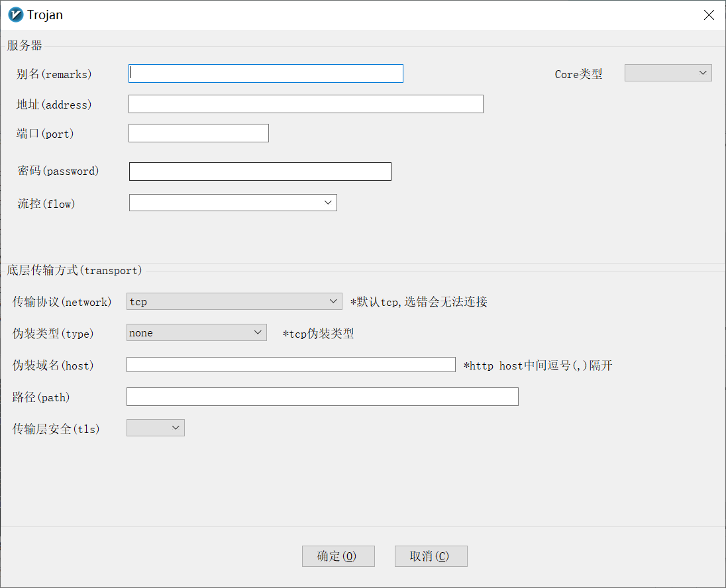Click the 服务器 group heading

(x=25, y=46)
